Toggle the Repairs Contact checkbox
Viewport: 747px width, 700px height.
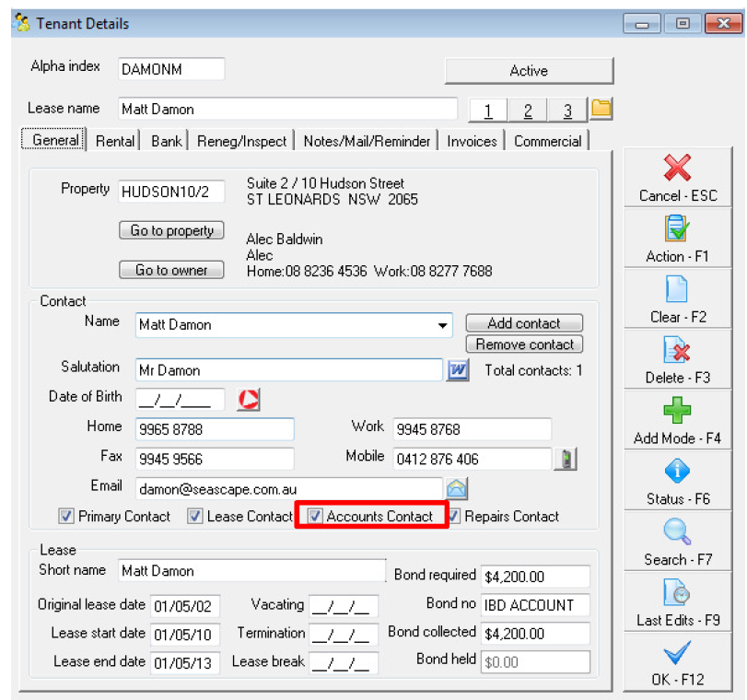click(x=453, y=516)
